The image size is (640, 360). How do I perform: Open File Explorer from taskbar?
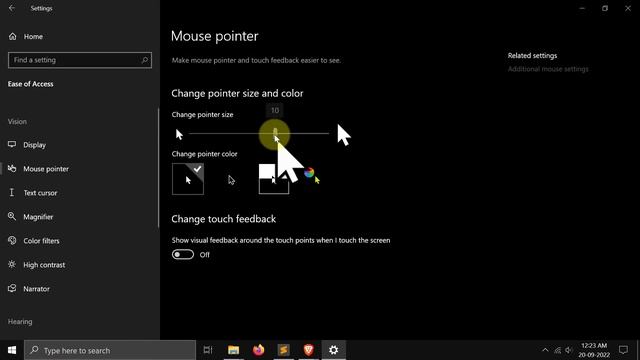point(233,350)
